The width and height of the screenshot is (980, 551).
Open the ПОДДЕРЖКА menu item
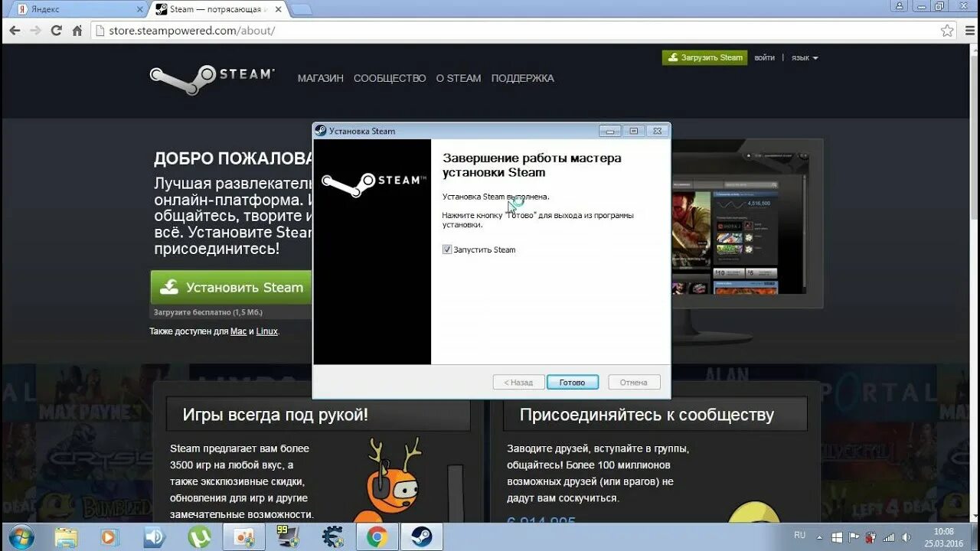pos(522,78)
